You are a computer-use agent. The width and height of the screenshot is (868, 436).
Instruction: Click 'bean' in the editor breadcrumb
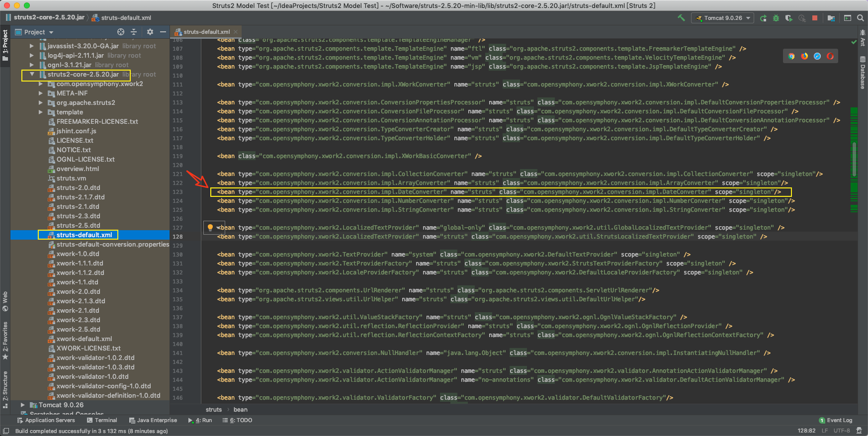241,410
